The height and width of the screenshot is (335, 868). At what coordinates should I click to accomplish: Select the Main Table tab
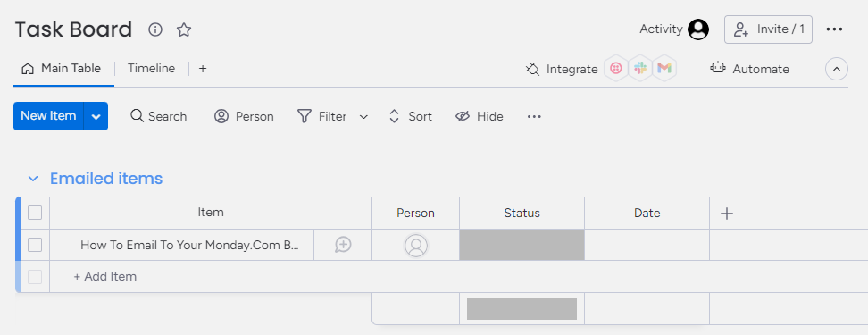click(61, 69)
